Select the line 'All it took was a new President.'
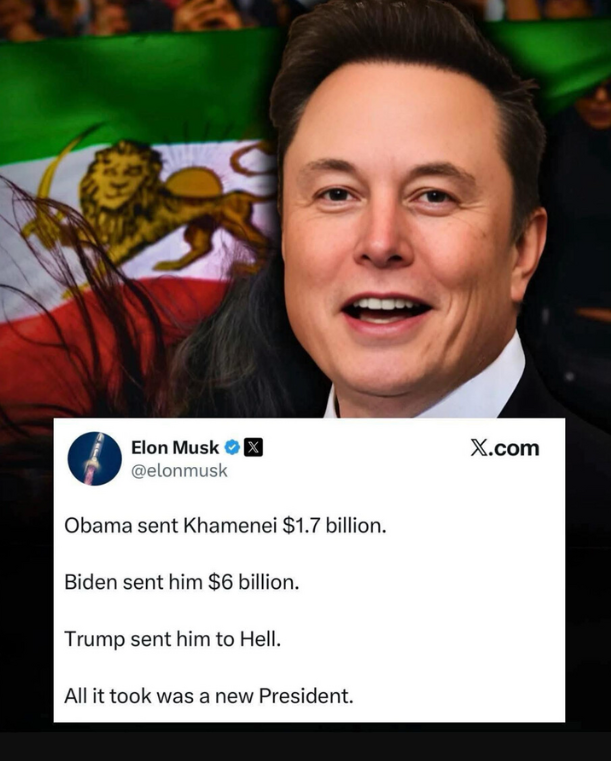The height and width of the screenshot is (761, 611). [x=209, y=696]
